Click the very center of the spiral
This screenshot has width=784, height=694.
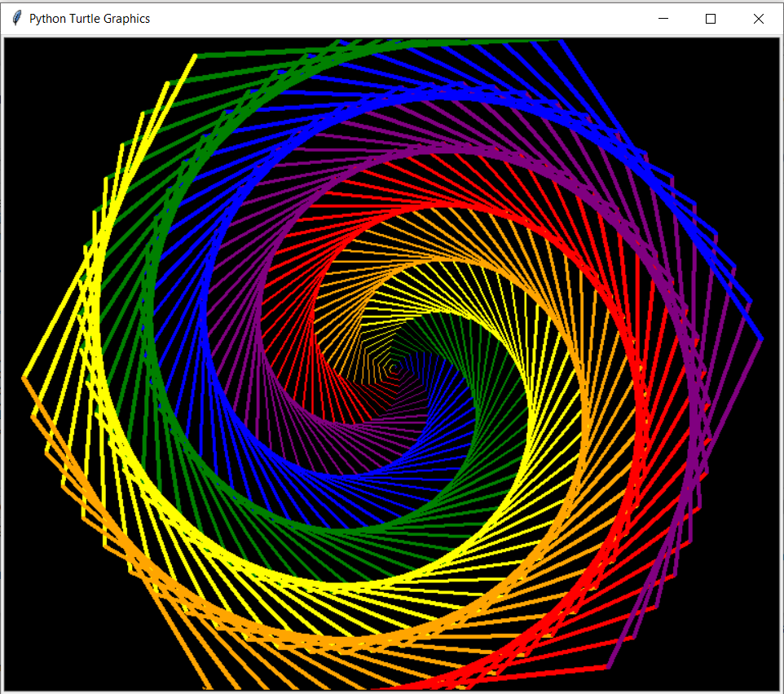point(394,369)
